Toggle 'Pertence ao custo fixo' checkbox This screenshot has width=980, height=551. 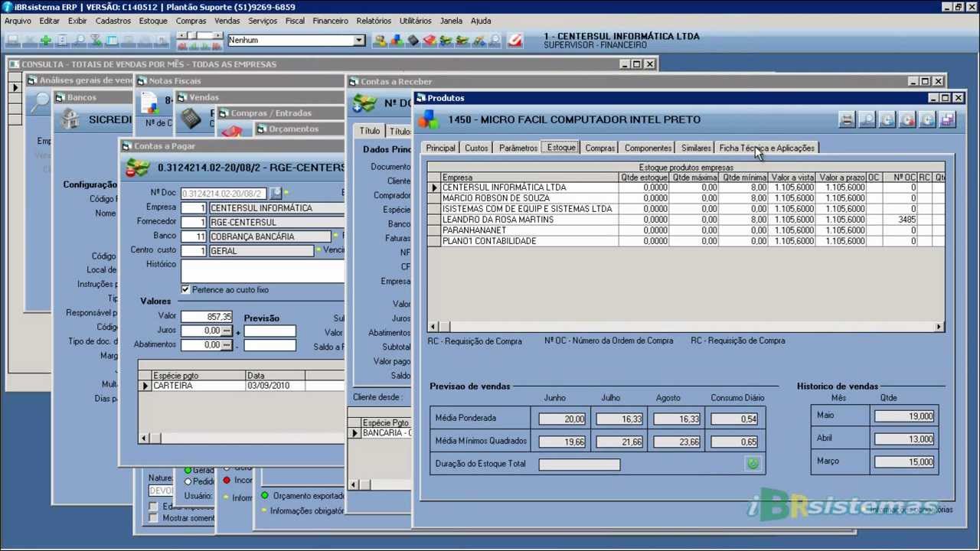185,290
